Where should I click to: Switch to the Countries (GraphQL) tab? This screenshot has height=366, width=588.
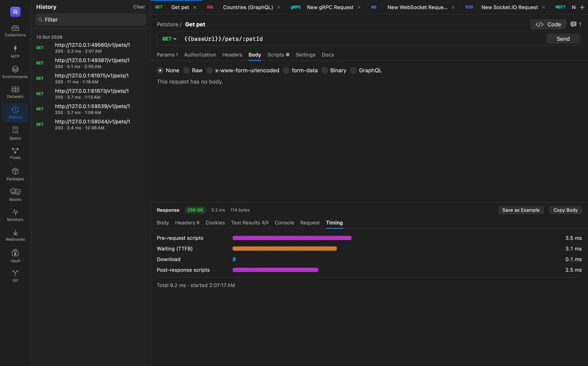point(248,7)
